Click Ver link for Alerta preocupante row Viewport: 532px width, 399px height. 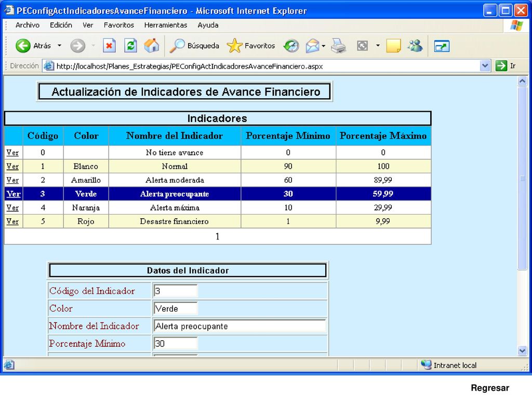pyautogui.click(x=13, y=194)
